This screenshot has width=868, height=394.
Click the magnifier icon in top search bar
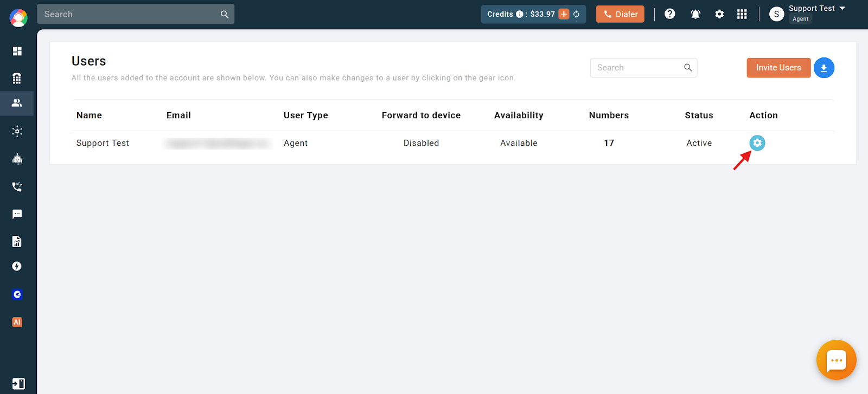(225, 14)
